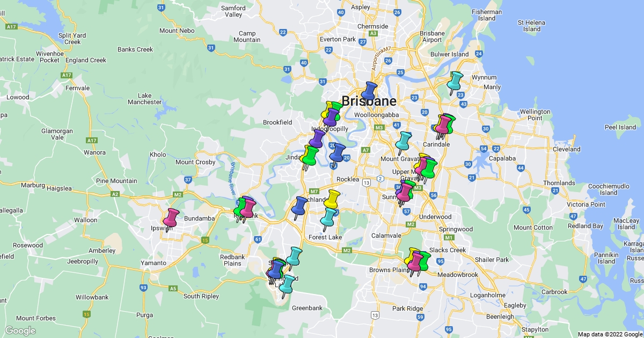Viewport: 644px width, 338px height.
Task: Select the St Helena Island label
Action: tap(532, 26)
